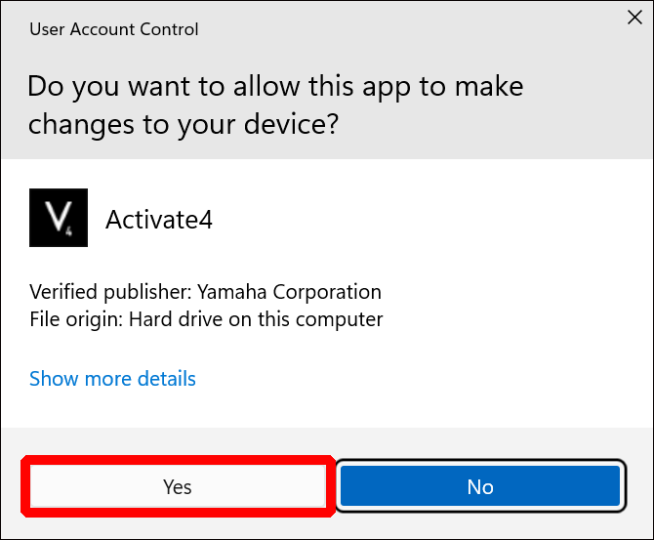Click the small 4 subscript in app icon
Screen dimensions: 654x540
pos(68,231)
